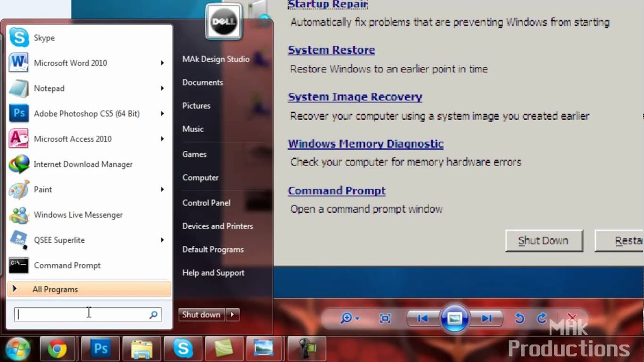Launch Windows Live Messenger icon
Image resolution: width=644 pixels, height=362 pixels.
pos(19,215)
